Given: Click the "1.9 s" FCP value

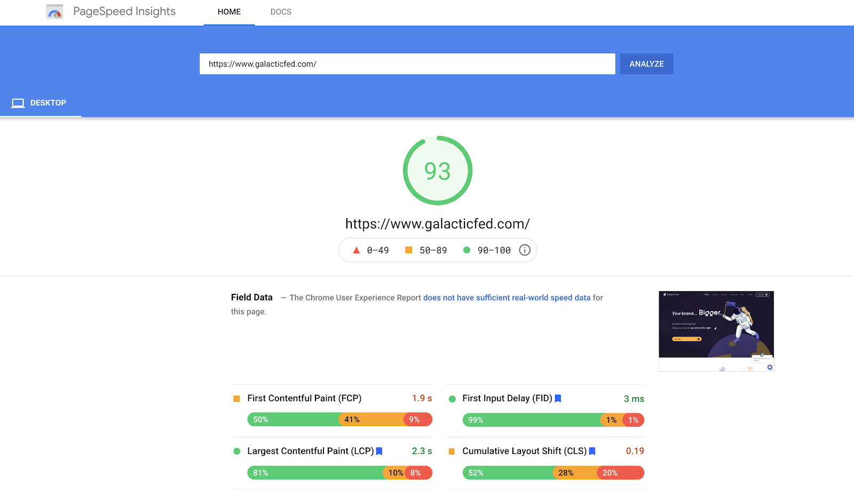Looking at the screenshot, I should (x=422, y=398).
